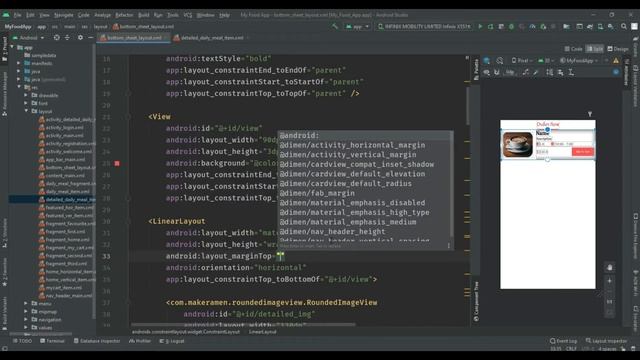This screenshot has width=640, height=360.
Task: Open the Terminal tool window
Action: tap(52, 341)
